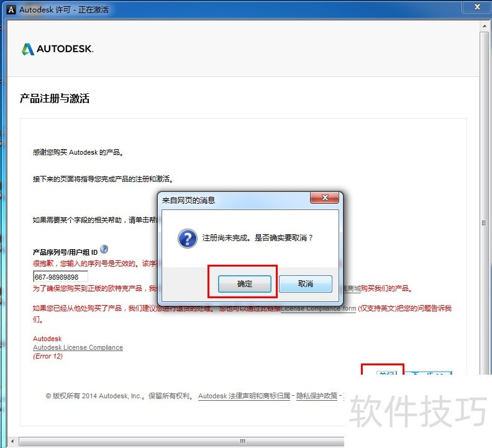Screen dimensions: 492x448
Task: Click the (Error 12) text
Action: (x=48, y=356)
